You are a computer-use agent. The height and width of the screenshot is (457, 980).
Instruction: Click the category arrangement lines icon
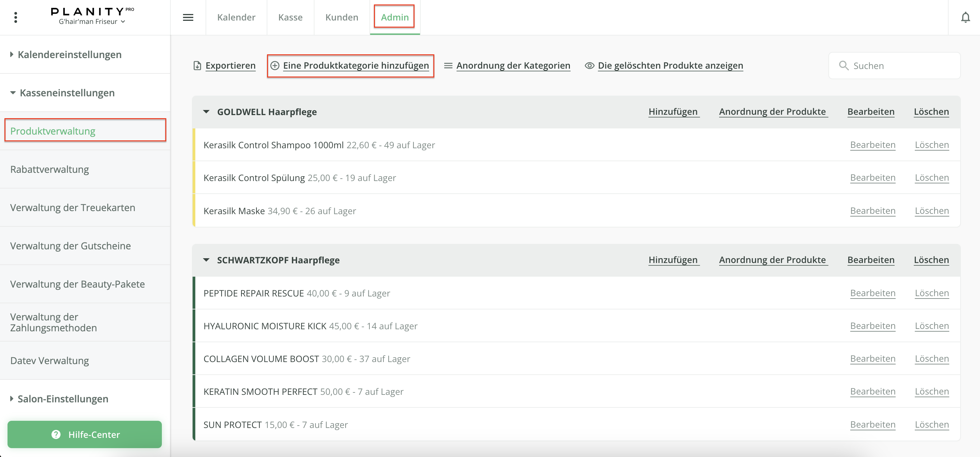click(448, 66)
